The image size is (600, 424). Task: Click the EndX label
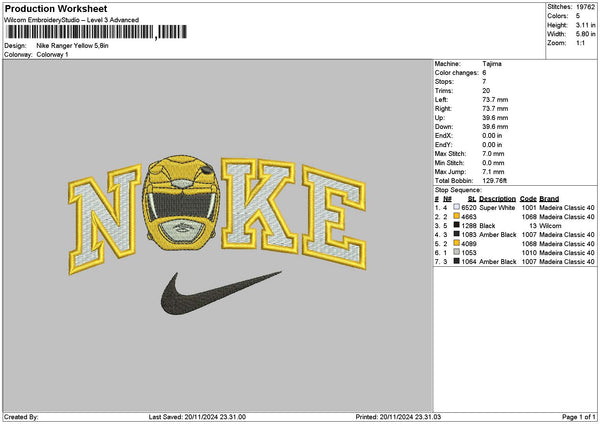443,135
